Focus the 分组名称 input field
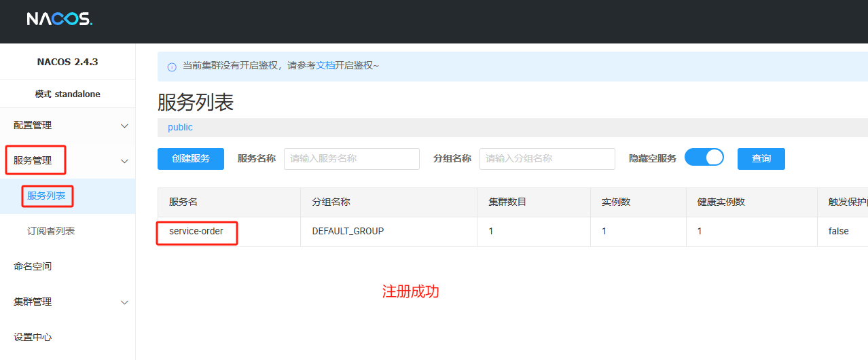The image size is (868, 360). tap(547, 159)
